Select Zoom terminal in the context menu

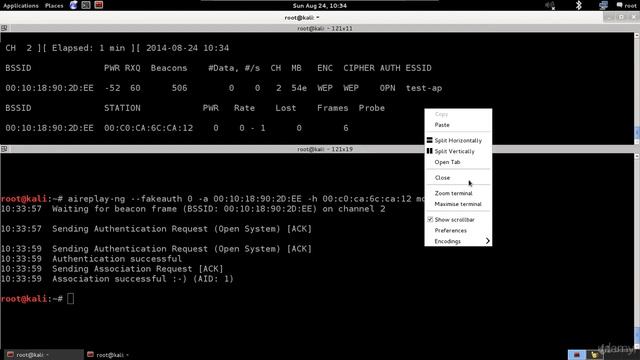tap(453, 193)
